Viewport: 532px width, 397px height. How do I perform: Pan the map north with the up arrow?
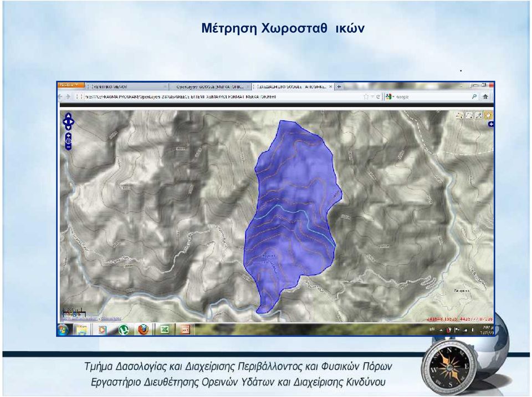coord(68,115)
